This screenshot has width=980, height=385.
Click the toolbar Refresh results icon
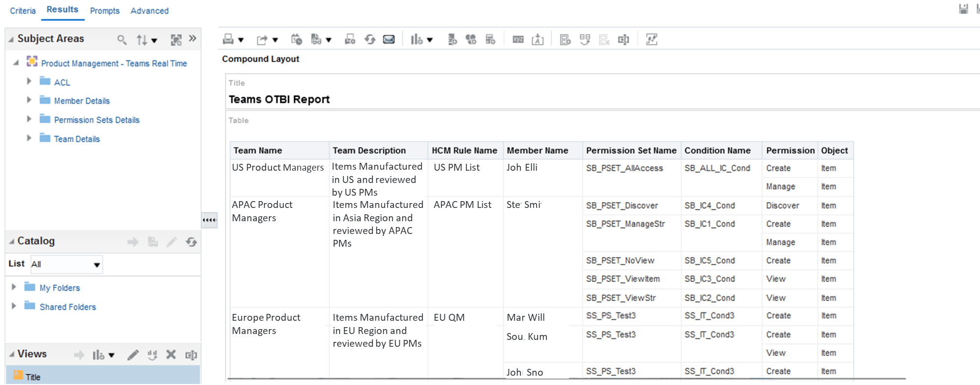pos(370,39)
